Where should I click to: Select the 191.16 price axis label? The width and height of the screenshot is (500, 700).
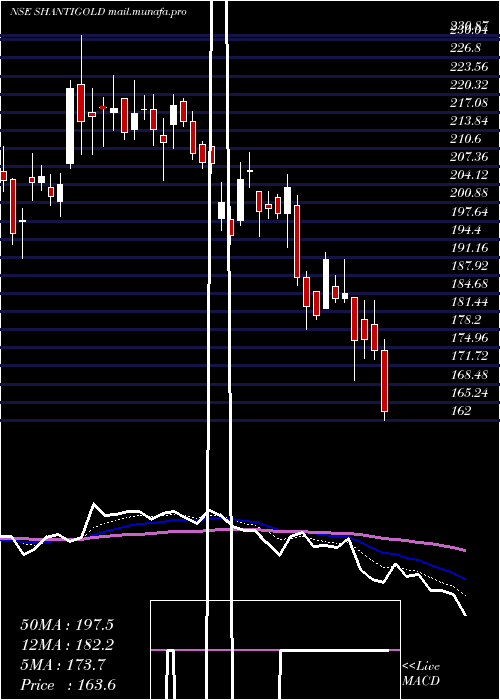point(469,247)
